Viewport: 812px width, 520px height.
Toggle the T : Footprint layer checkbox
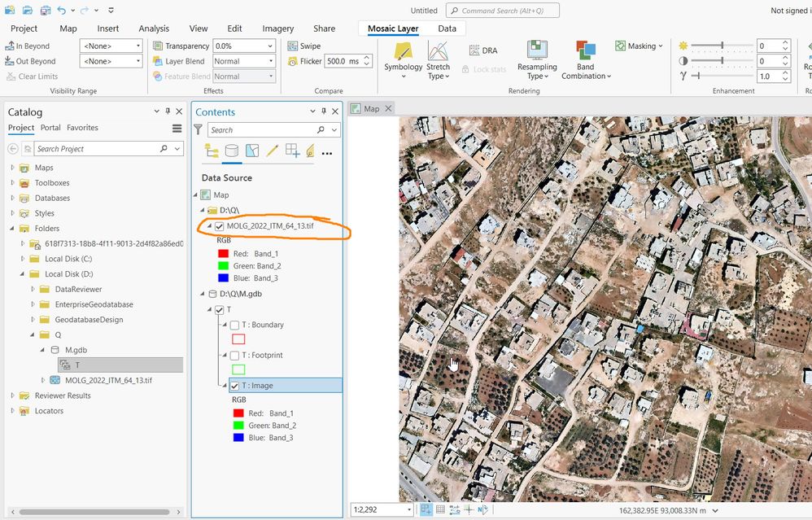click(x=234, y=356)
